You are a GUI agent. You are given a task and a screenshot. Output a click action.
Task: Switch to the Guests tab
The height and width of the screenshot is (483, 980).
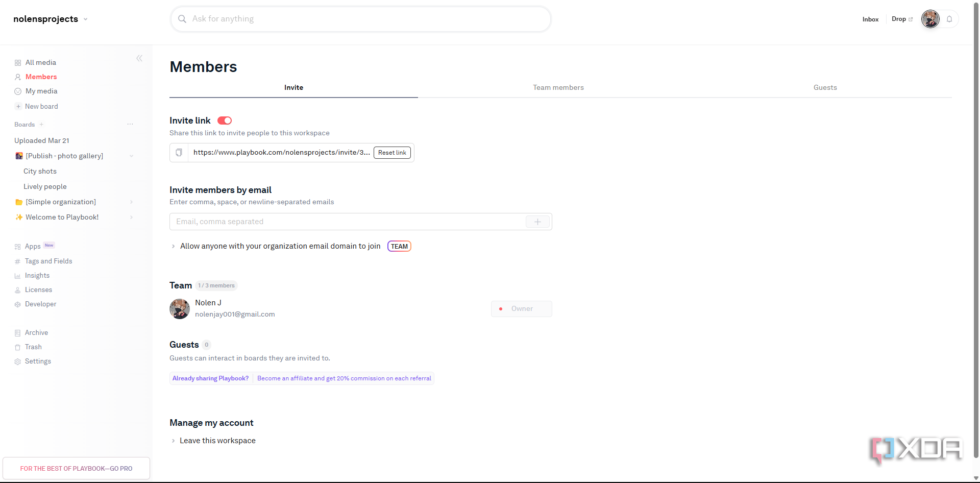pos(825,88)
